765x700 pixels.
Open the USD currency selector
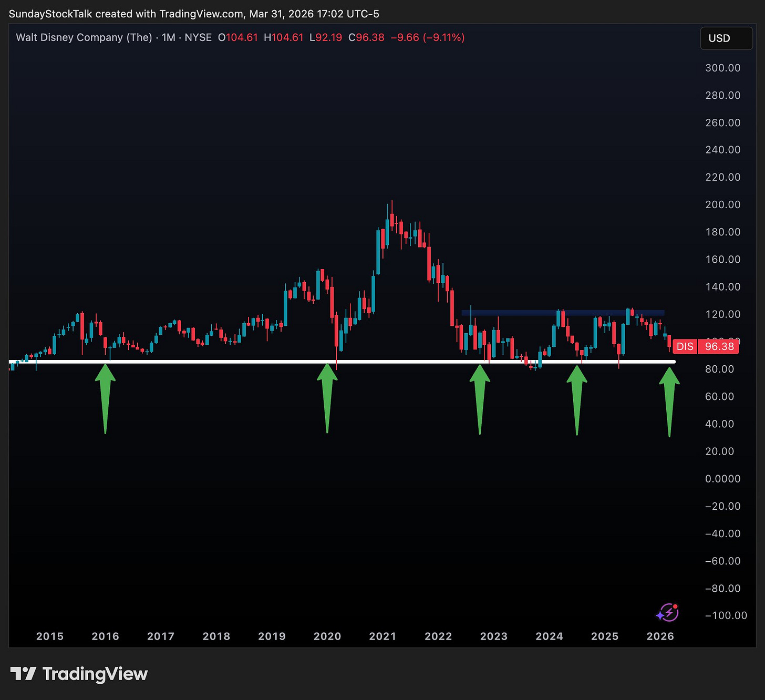[726, 38]
